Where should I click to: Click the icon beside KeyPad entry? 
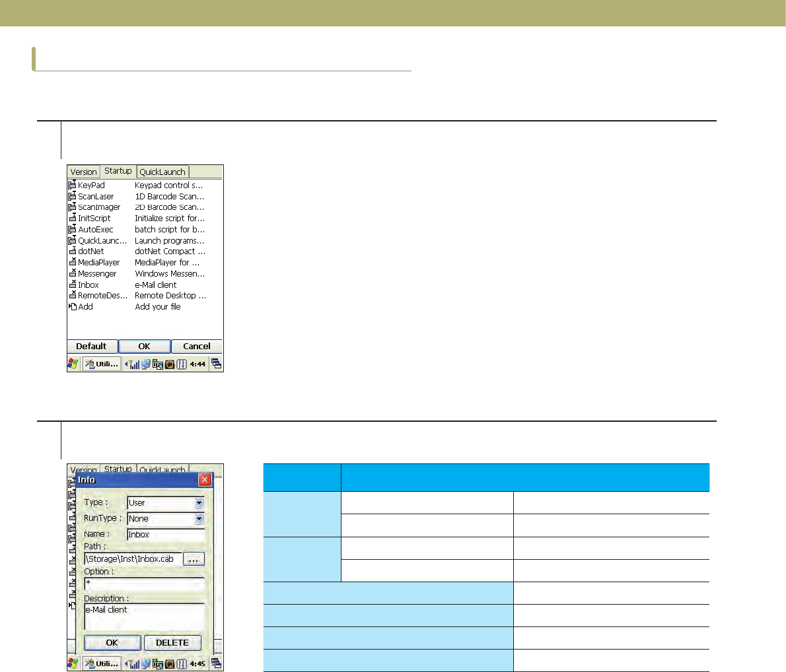tap(72, 185)
